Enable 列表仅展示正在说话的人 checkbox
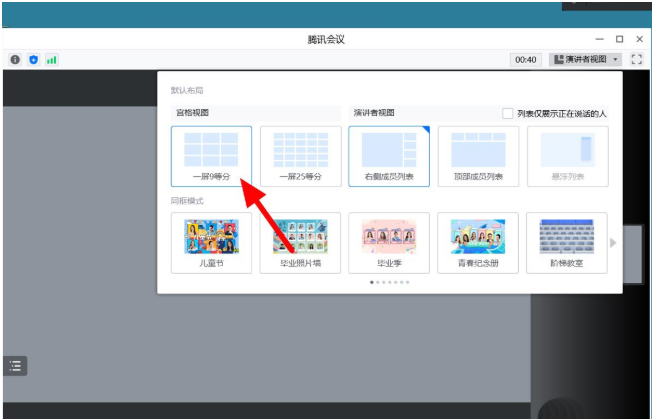Image resolution: width=654 pixels, height=419 pixels. coord(508,113)
